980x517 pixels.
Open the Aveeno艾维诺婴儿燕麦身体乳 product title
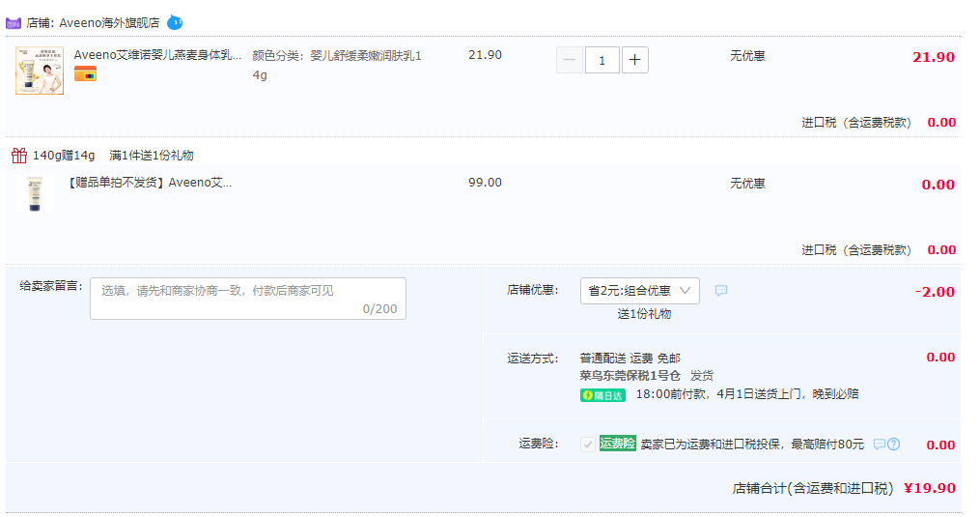pos(157,55)
